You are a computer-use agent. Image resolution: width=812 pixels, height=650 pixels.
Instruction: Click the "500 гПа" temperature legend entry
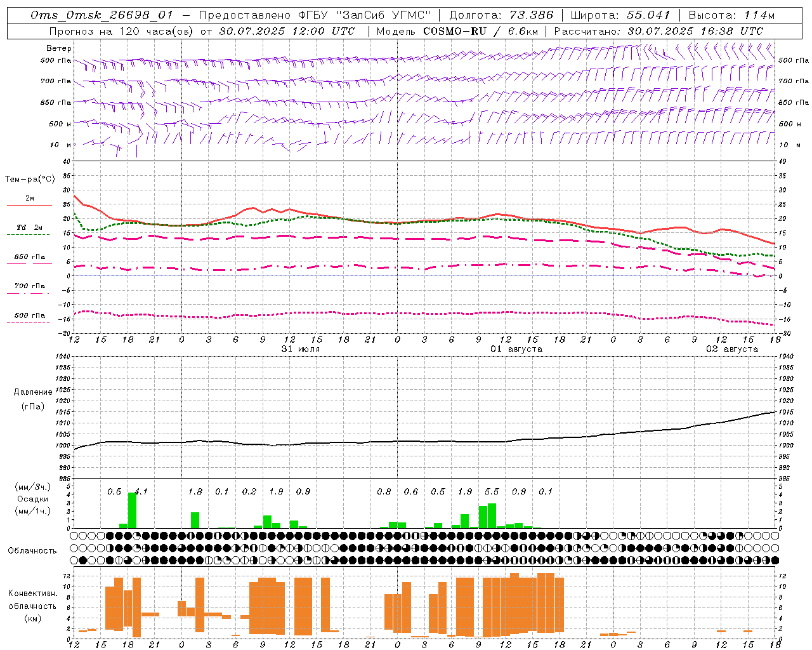tap(30, 315)
